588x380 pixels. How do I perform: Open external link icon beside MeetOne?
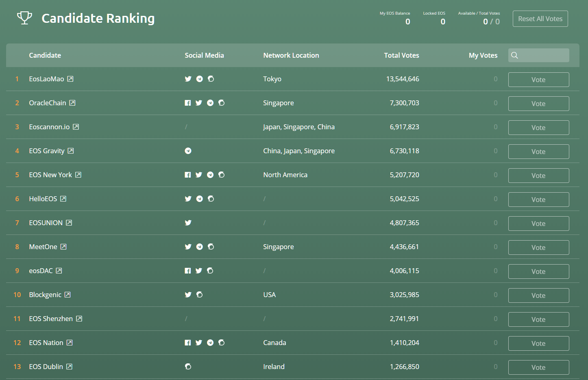(63, 247)
